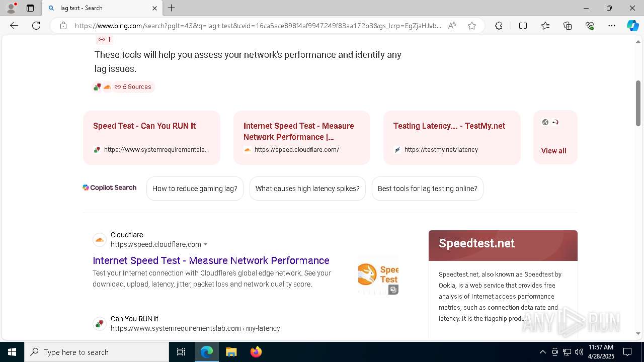Open Microsoft Edge from the taskbar
Screen dimensions: 644x362
207,352
